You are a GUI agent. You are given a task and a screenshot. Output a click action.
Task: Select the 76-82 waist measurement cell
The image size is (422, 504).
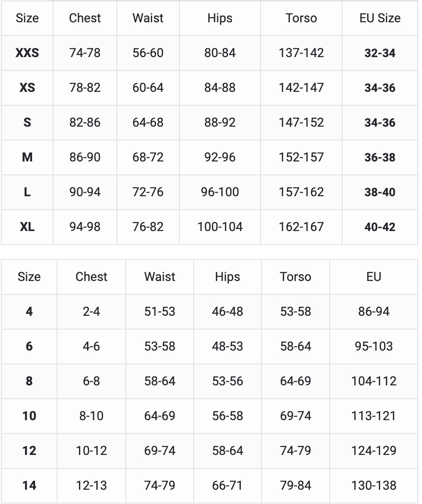pos(148,227)
